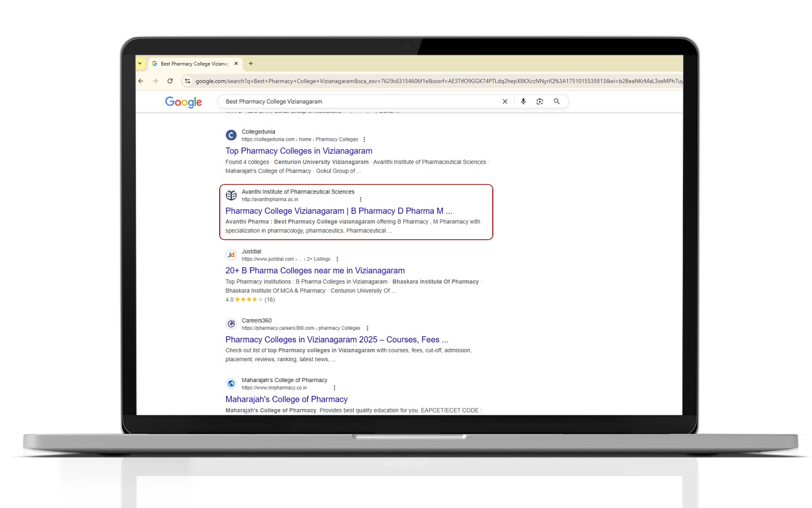Open the Collegedunia result three-dot menu
Screen dimensions: 812x508
[x=364, y=140]
